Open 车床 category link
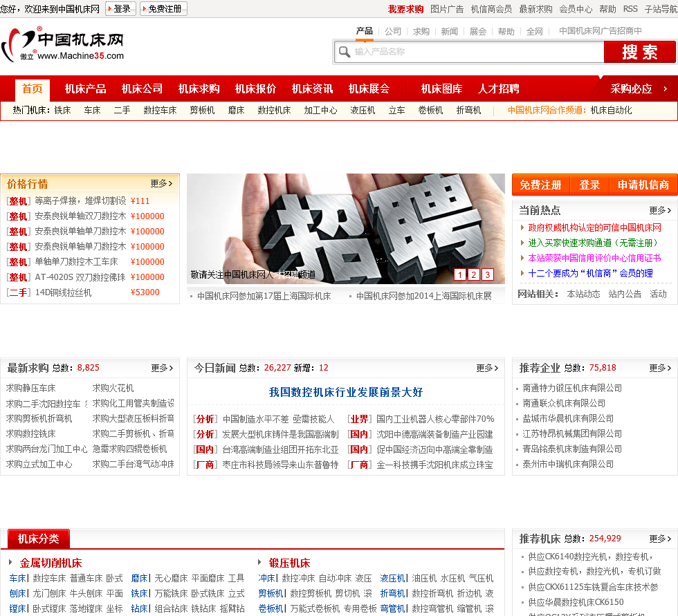678x616 pixels. pyautogui.click(x=18, y=578)
